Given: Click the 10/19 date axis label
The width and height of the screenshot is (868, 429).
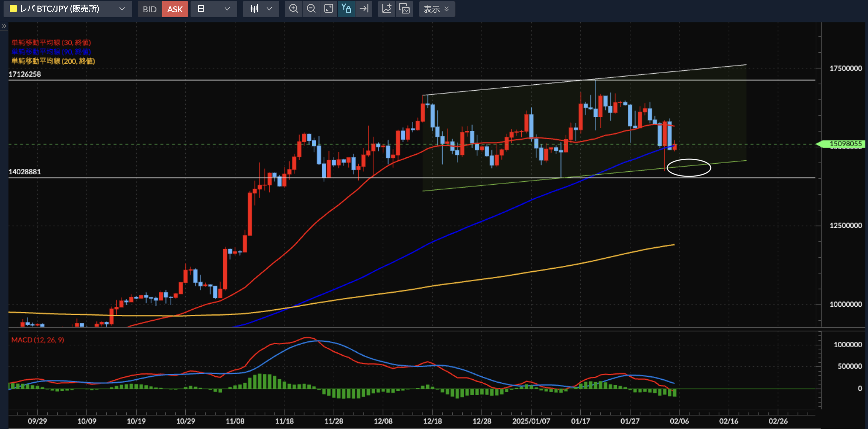Looking at the screenshot, I should tap(136, 421).
